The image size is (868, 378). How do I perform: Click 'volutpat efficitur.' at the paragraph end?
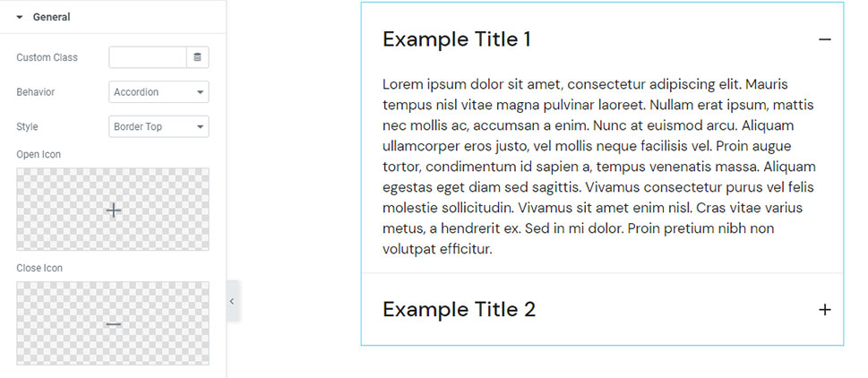click(437, 249)
